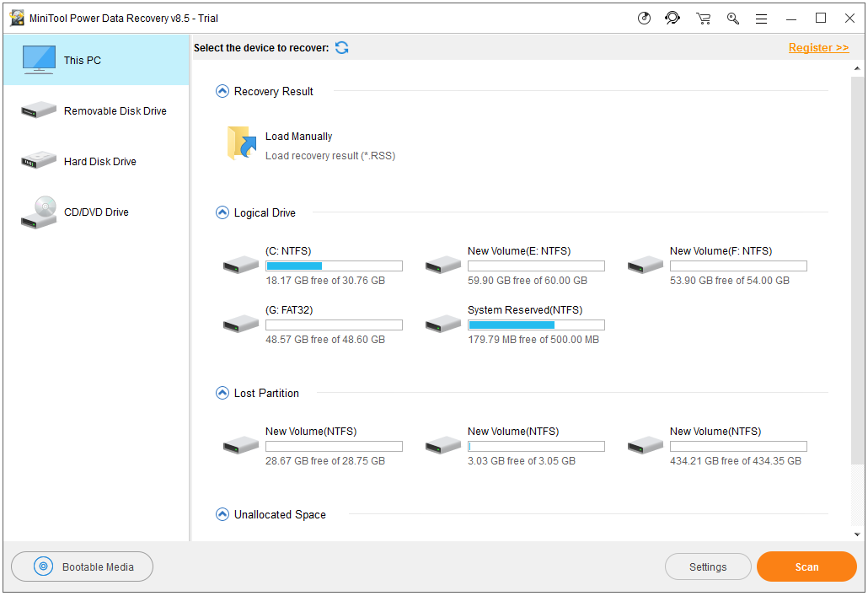Click the Load Manually label
Image resolution: width=868 pixels, height=596 pixels.
[x=299, y=137]
